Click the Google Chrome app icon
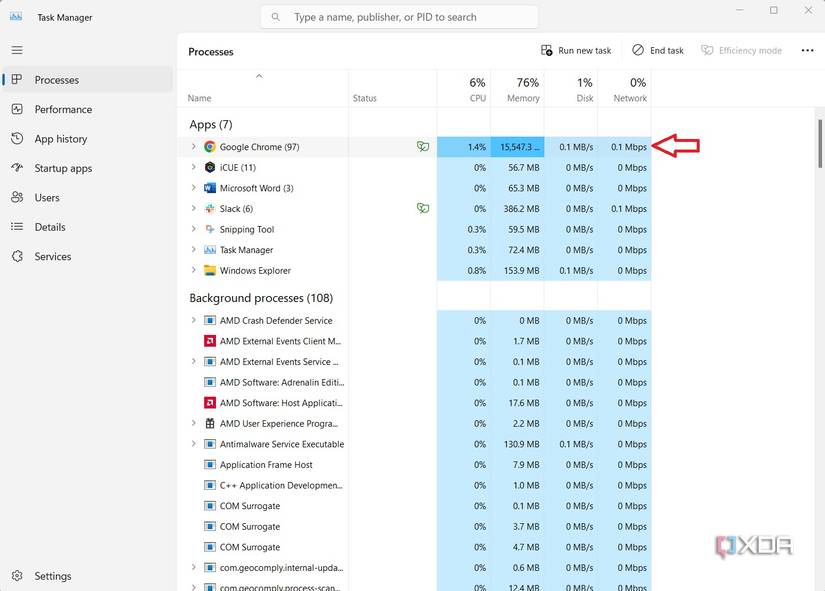 coord(209,147)
